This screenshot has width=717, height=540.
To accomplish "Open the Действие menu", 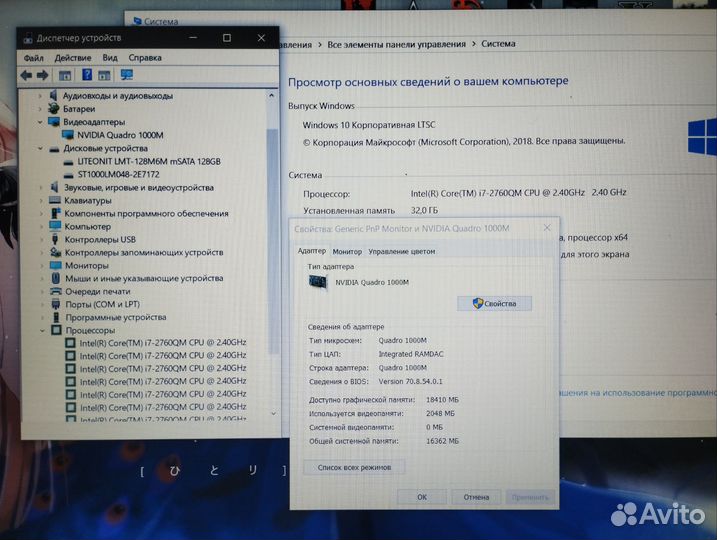I will [73, 58].
